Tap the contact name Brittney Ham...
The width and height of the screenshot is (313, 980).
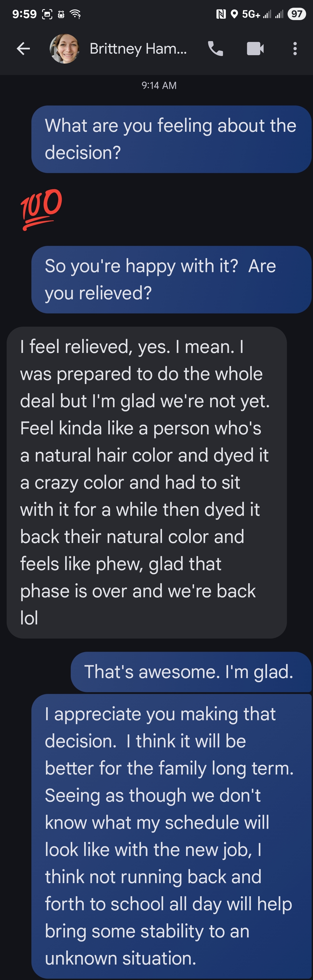coord(138,49)
